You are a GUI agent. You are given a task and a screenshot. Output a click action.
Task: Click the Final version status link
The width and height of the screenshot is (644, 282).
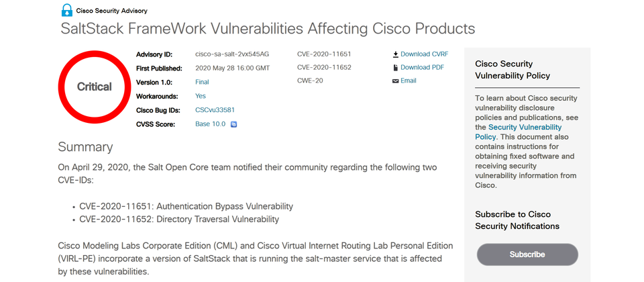[202, 82]
